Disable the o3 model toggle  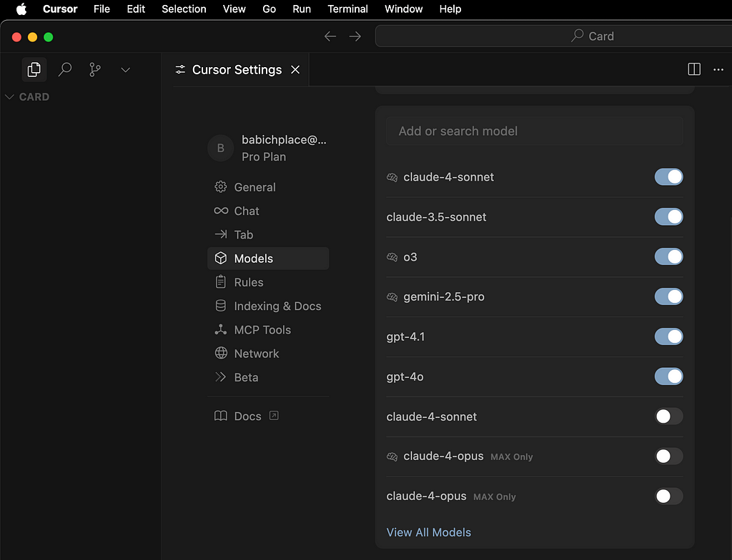[x=668, y=256]
